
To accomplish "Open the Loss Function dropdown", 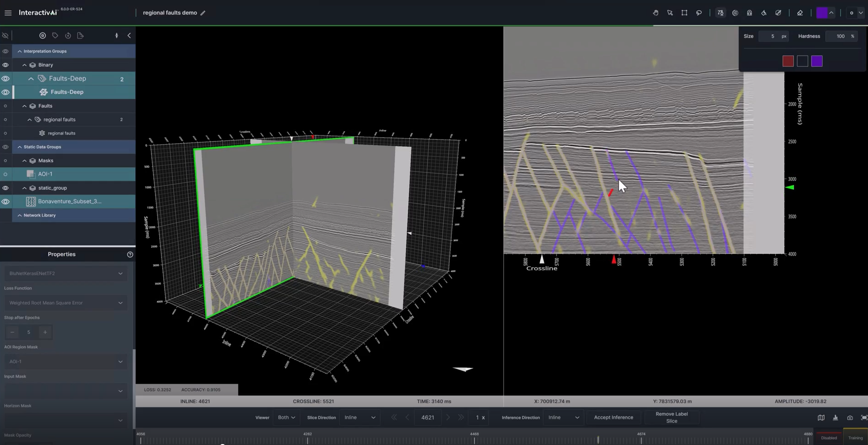I will [65, 303].
